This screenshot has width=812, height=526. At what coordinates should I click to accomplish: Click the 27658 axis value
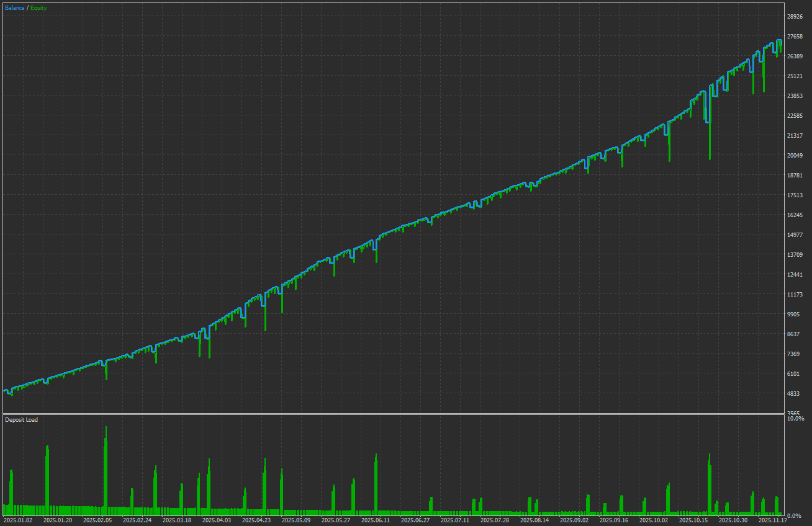(x=795, y=37)
